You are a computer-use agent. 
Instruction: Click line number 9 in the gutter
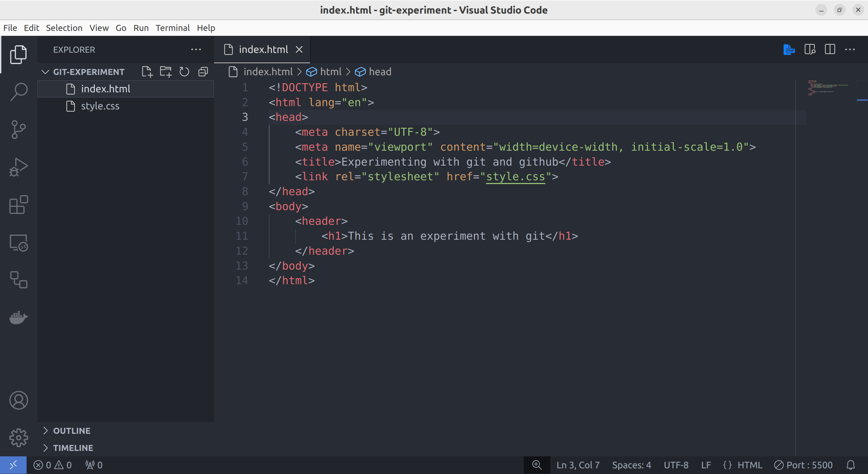[x=245, y=206]
